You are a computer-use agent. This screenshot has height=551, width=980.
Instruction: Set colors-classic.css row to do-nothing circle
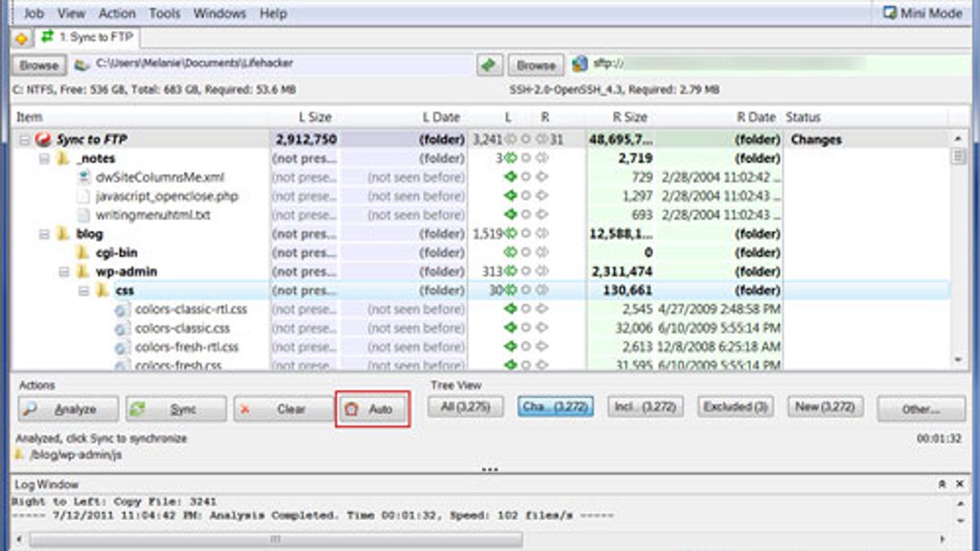[527, 328]
